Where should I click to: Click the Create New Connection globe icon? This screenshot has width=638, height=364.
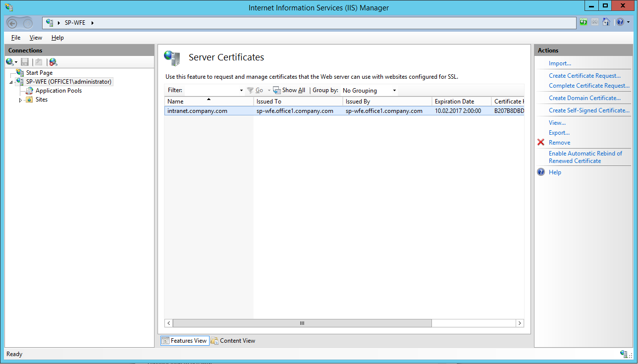9,62
